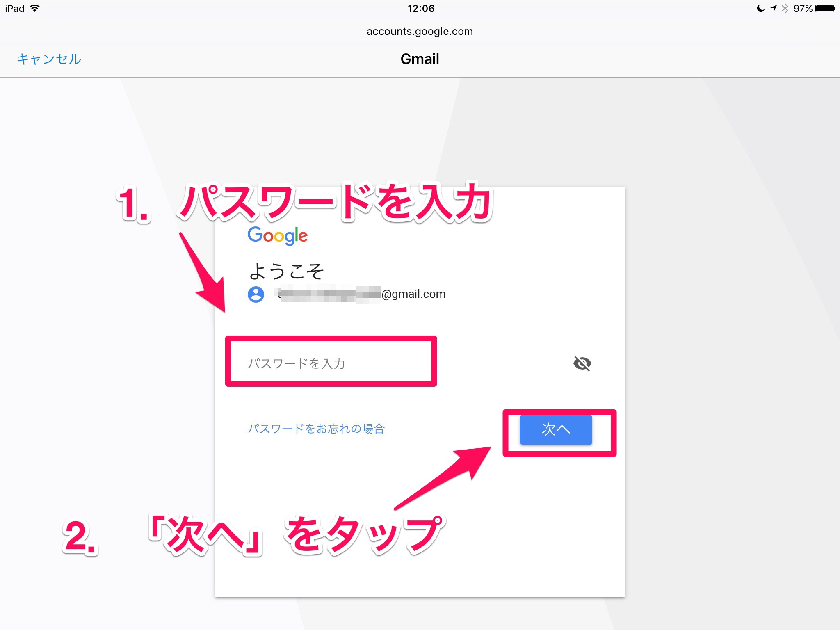Tap the Bluetooth status icon

(785, 8)
